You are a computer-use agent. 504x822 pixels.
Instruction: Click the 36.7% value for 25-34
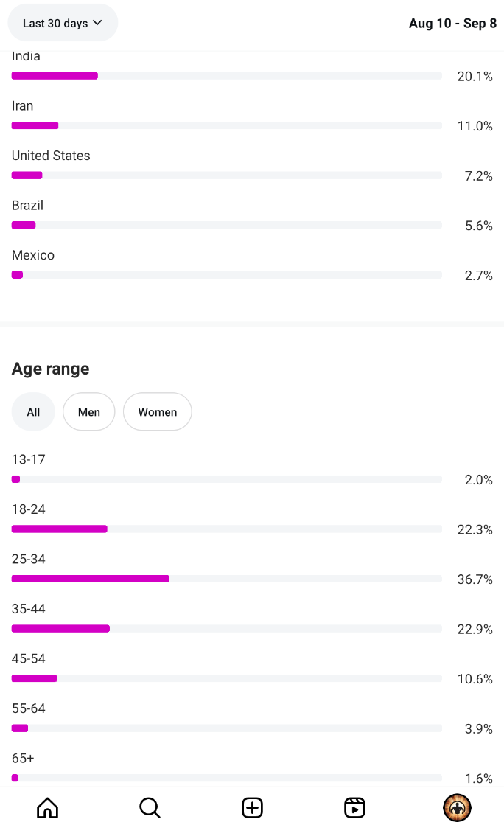475,579
